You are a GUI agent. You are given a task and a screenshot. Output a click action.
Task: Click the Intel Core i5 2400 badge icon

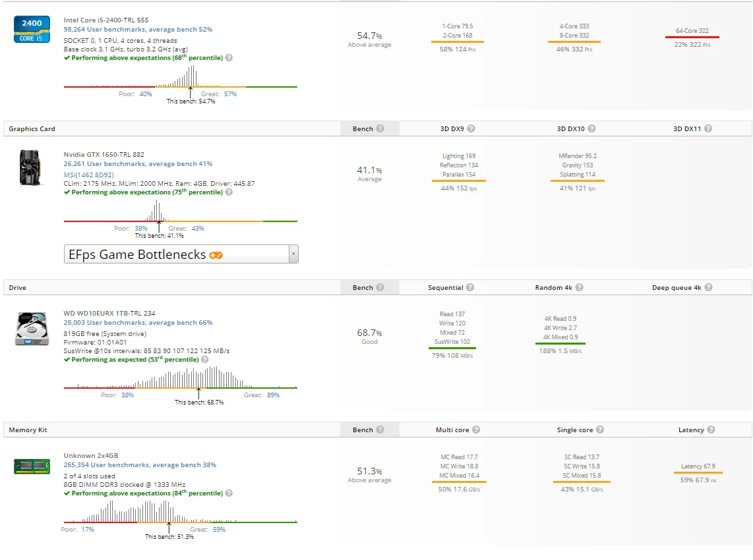pyautogui.click(x=32, y=29)
